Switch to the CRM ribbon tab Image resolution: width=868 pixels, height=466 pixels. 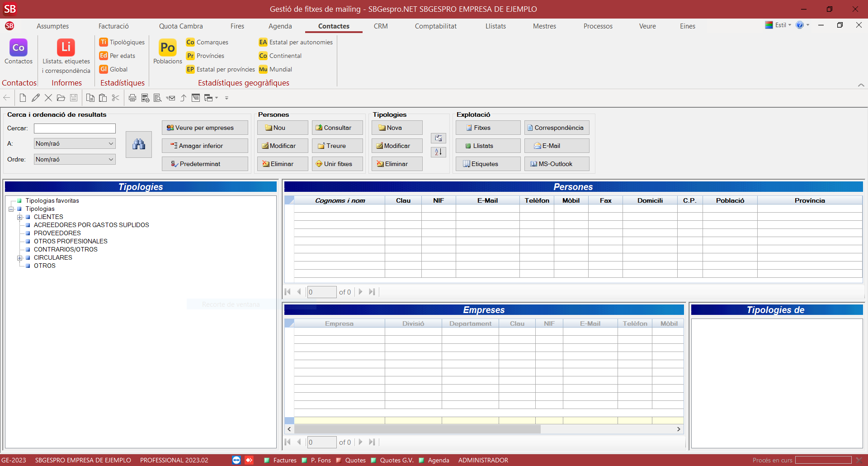coord(380,26)
